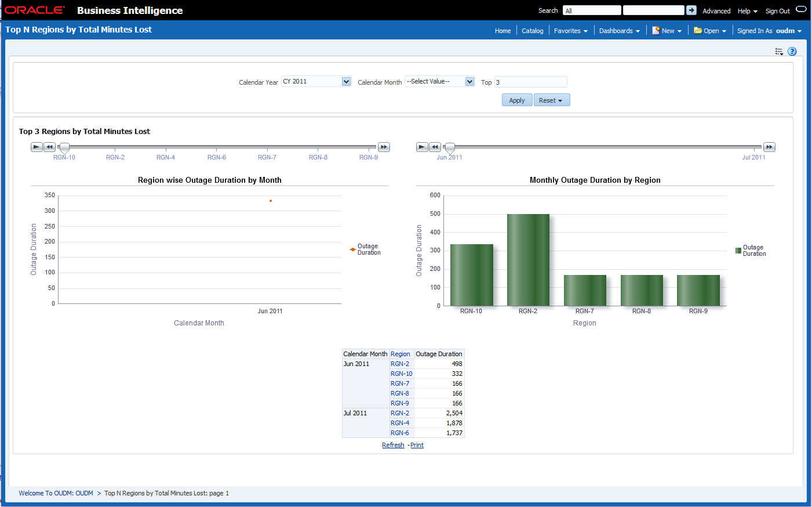Open the Search scope 'All' dropdown
Viewport: 812px width, 507px height.
pyautogui.click(x=592, y=10)
